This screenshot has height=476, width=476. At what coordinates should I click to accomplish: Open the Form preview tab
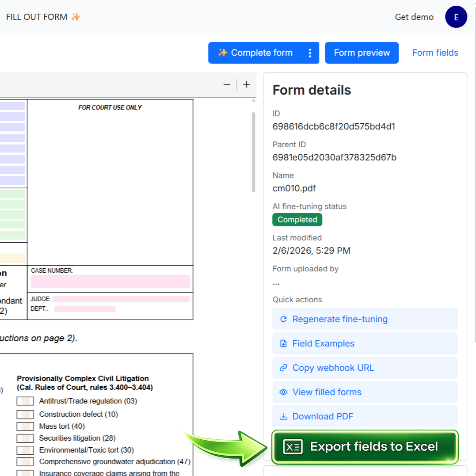(x=362, y=53)
